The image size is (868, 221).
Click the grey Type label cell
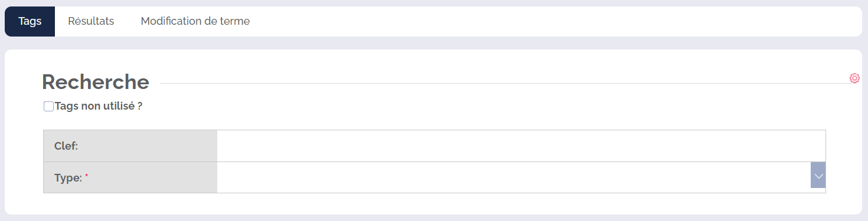coord(130,177)
